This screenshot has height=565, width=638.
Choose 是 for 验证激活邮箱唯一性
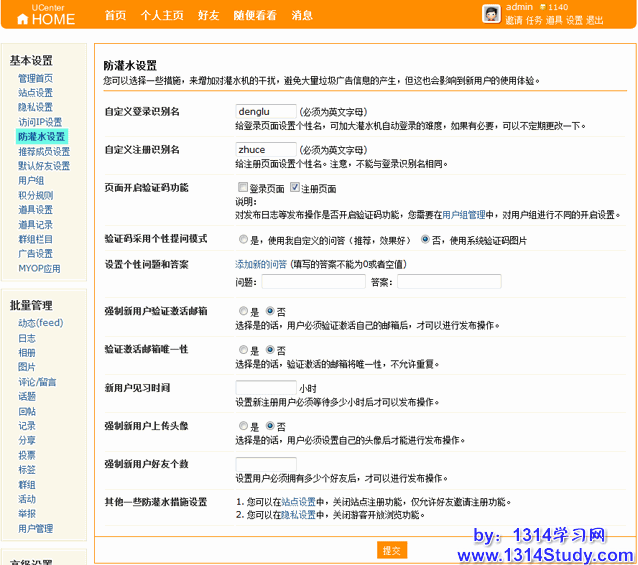243,350
